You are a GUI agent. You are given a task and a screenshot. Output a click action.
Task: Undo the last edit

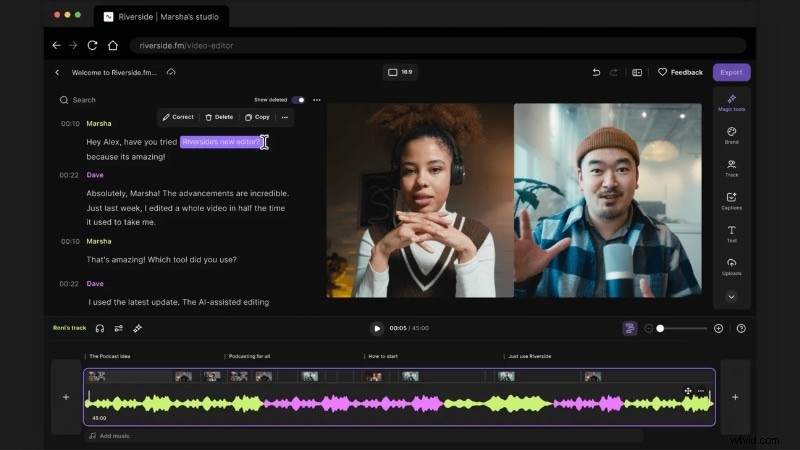(596, 72)
